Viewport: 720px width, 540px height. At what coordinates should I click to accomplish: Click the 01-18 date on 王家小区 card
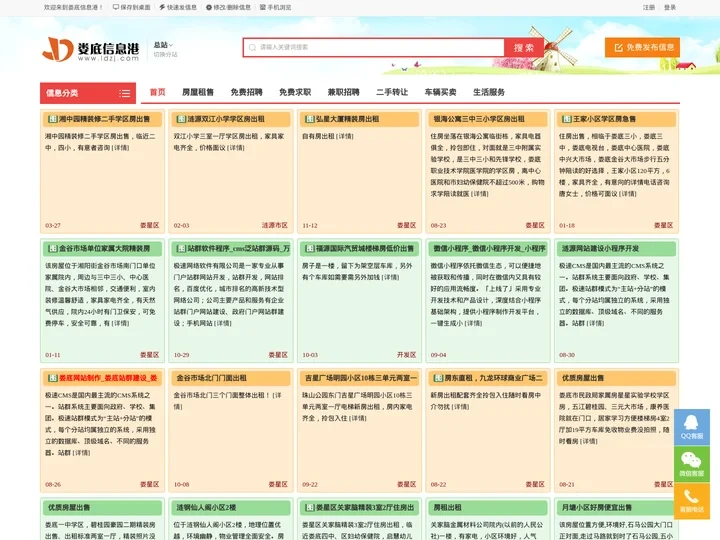pyautogui.click(x=567, y=226)
